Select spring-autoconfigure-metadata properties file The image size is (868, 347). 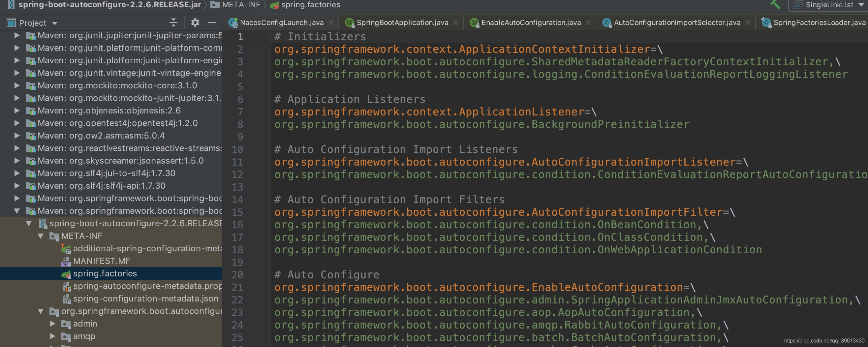[x=111, y=286]
